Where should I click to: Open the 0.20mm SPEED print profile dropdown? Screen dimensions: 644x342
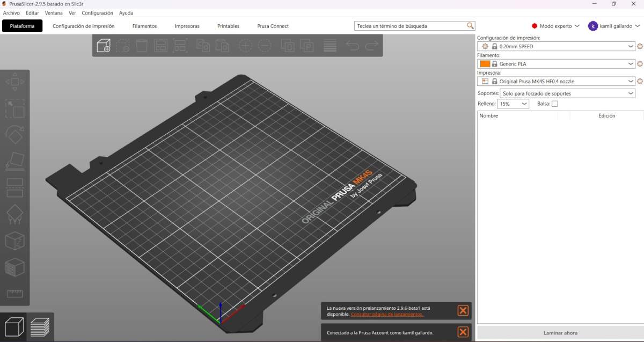click(556, 47)
